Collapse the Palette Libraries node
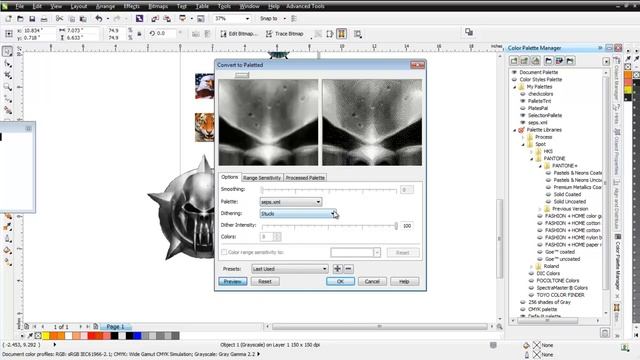 (x=515, y=130)
